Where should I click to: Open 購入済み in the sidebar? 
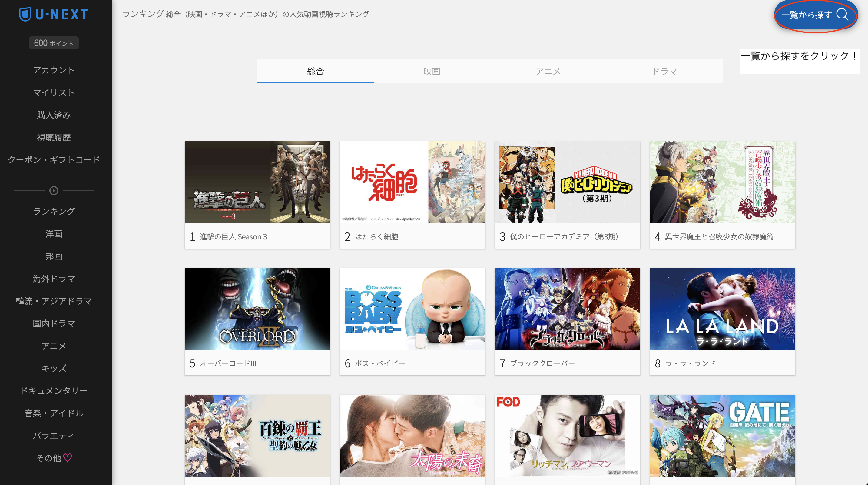pyautogui.click(x=54, y=115)
